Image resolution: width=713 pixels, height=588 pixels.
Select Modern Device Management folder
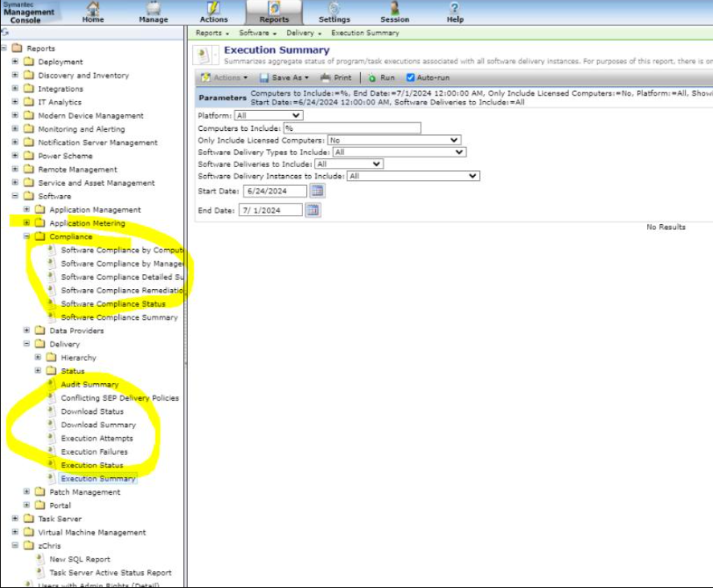[x=91, y=116]
